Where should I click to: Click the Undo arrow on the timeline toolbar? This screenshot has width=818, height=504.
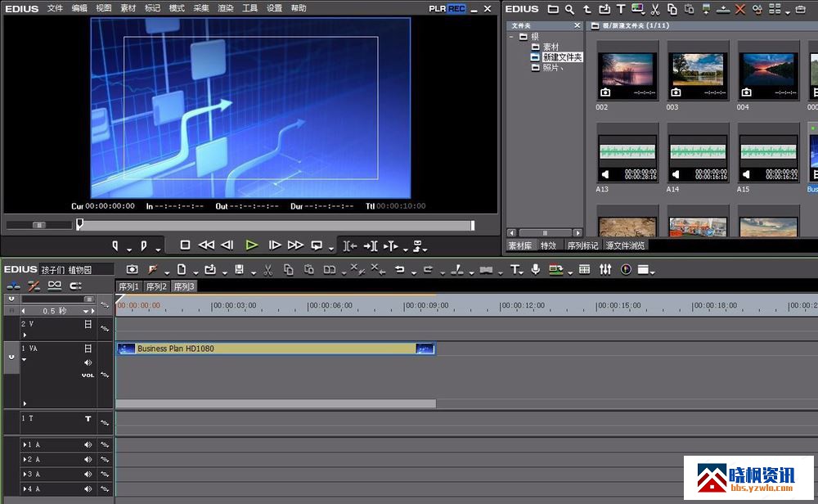[400, 269]
